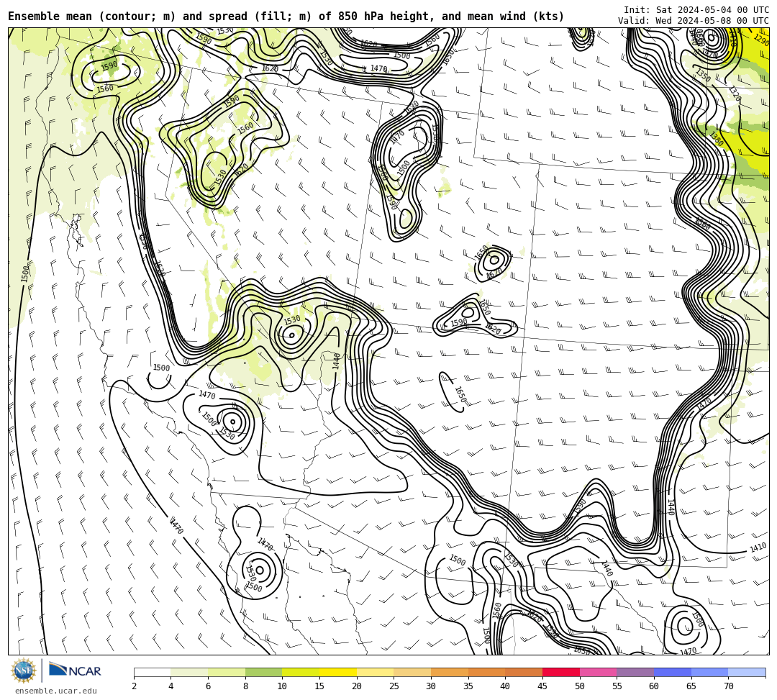The width and height of the screenshot is (777, 700).
Task: Click the colorbar label '20'
Action: (357, 686)
